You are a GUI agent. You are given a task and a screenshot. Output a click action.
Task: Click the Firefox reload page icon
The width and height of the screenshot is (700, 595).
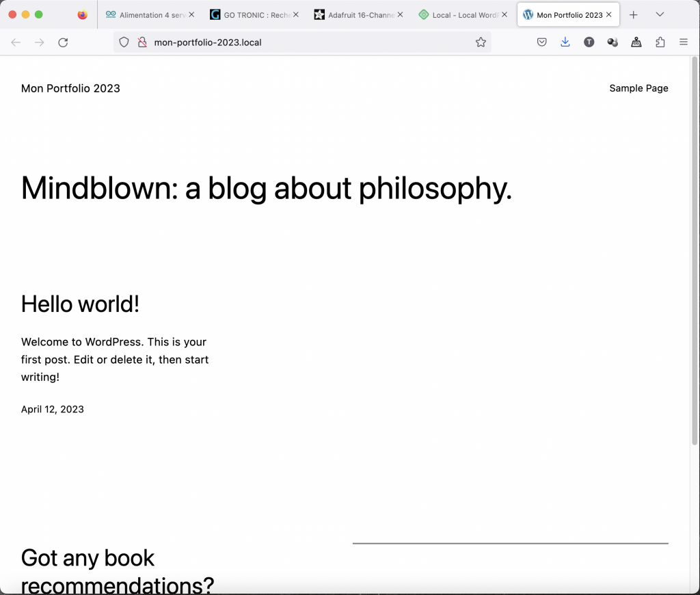point(63,42)
